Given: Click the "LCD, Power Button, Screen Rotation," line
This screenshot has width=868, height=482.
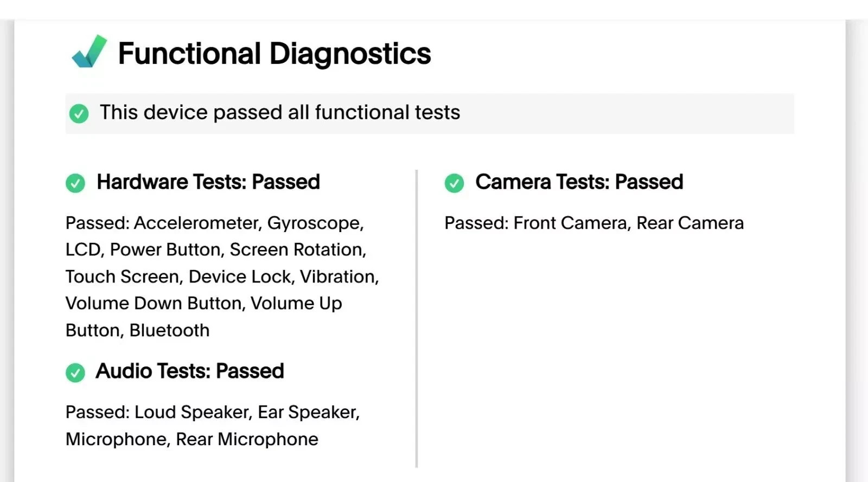Looking at the screenshot, I should pos(216,250).
